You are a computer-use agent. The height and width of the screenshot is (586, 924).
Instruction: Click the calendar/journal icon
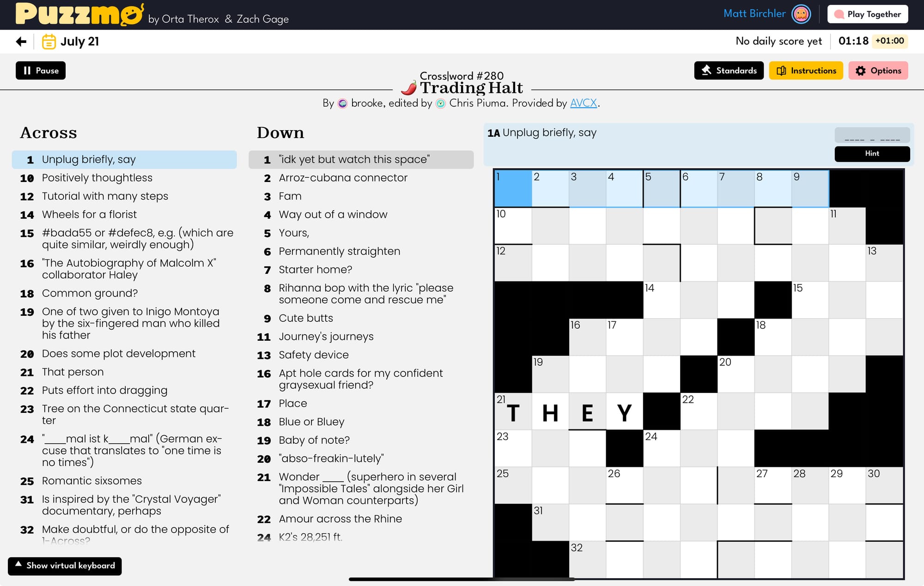47,42
